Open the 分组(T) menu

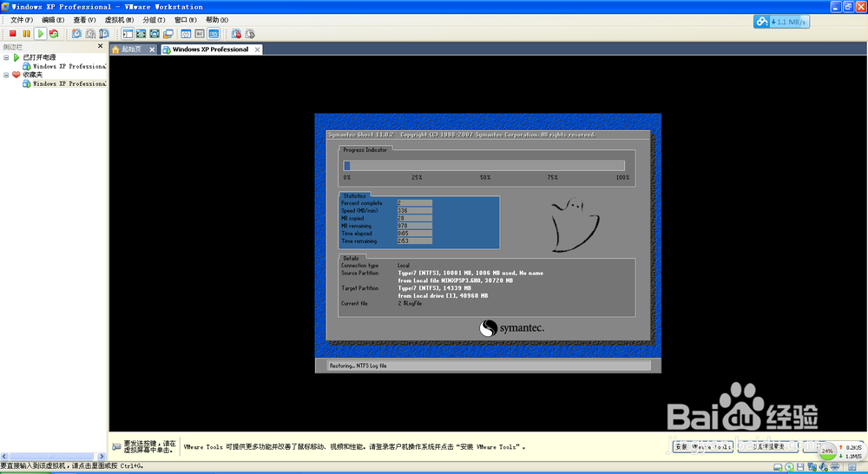pyautogui.click(x=154, y=20)
